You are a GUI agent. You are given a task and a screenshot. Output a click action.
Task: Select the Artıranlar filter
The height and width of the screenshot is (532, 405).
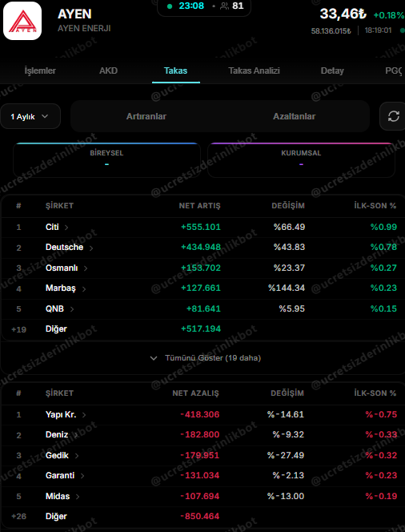146,116
